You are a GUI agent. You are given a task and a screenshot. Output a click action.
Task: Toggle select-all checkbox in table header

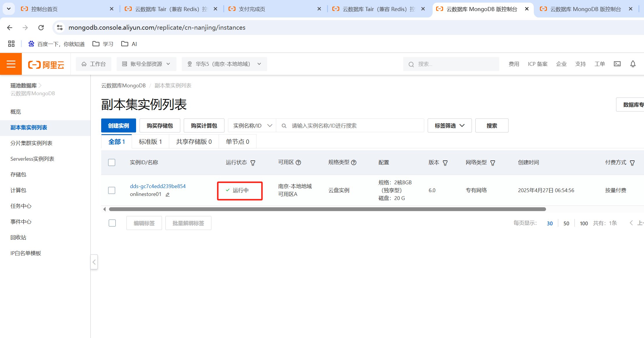[112, 162]
